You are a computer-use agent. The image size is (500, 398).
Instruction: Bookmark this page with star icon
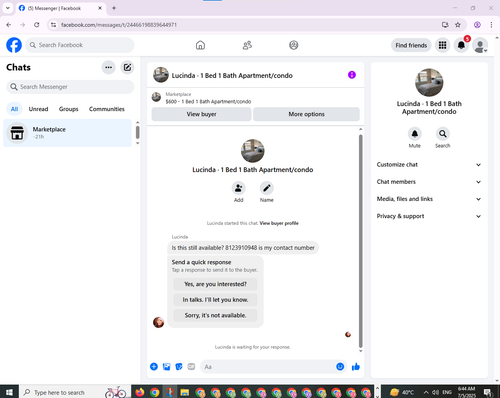[458, 25]
